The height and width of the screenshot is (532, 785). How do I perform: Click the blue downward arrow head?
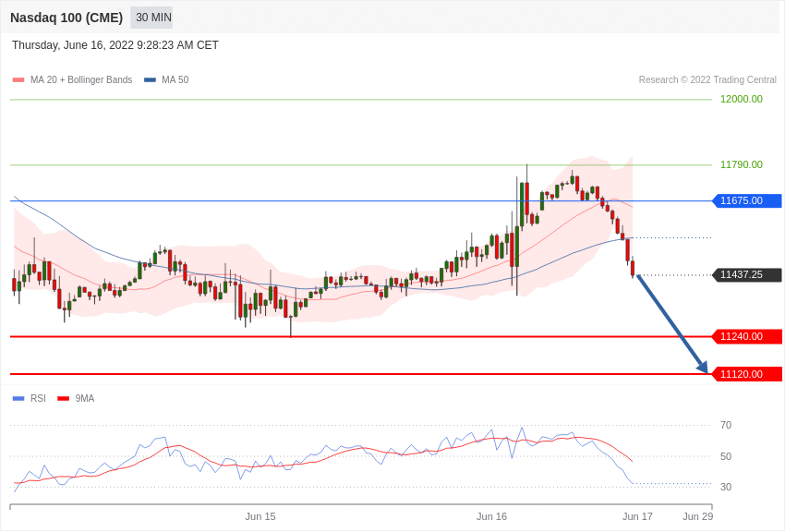703,368
